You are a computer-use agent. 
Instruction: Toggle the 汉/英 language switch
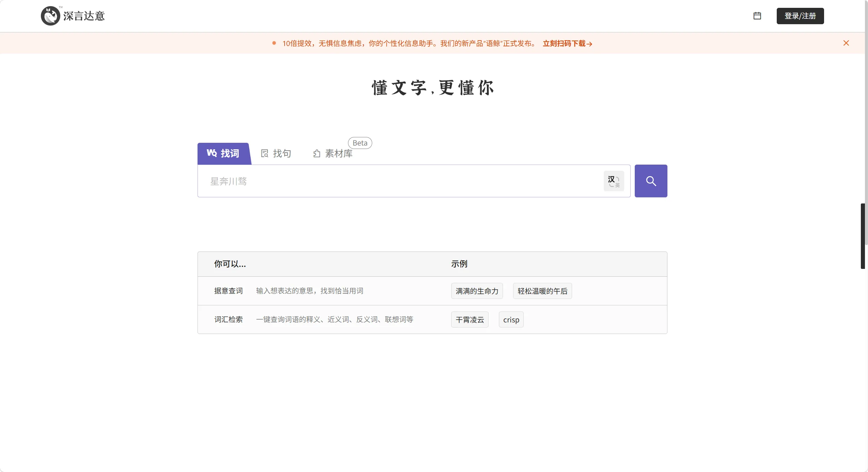pyautogui.click(x=614, y=181)
